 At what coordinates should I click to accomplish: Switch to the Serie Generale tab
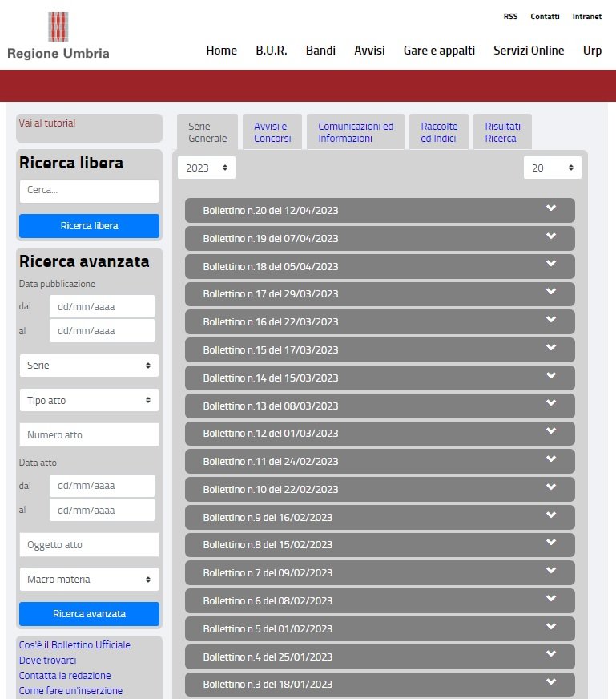click(207, 132)
